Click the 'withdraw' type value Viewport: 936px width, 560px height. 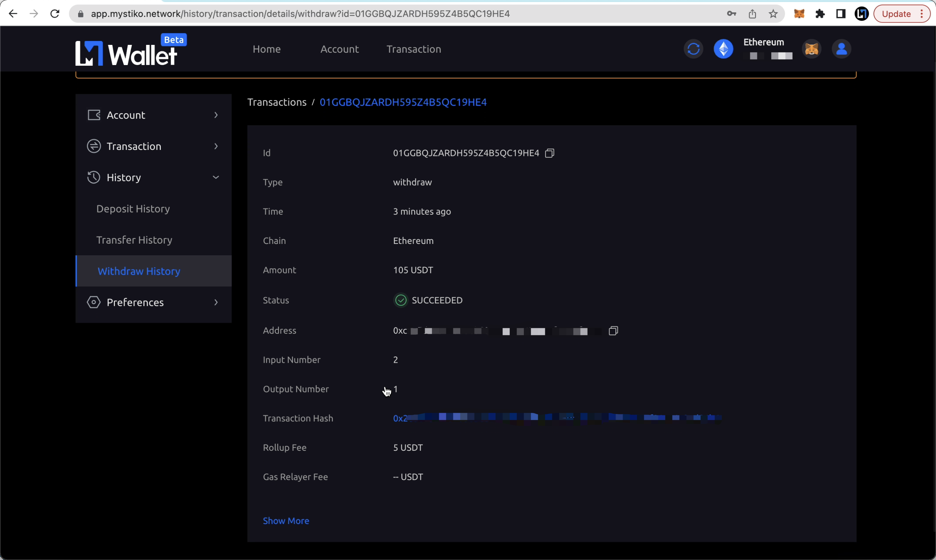coord(413,182)
